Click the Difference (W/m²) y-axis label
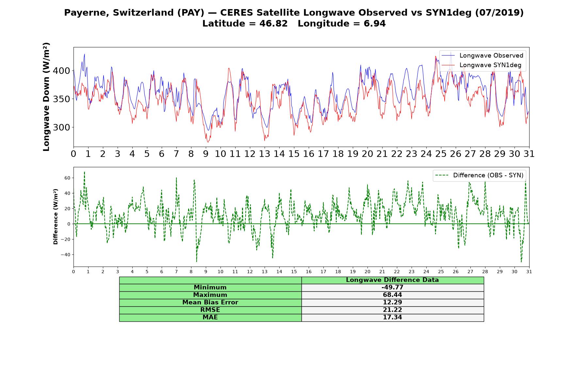The image size is (588, 392). coord(56,217)
